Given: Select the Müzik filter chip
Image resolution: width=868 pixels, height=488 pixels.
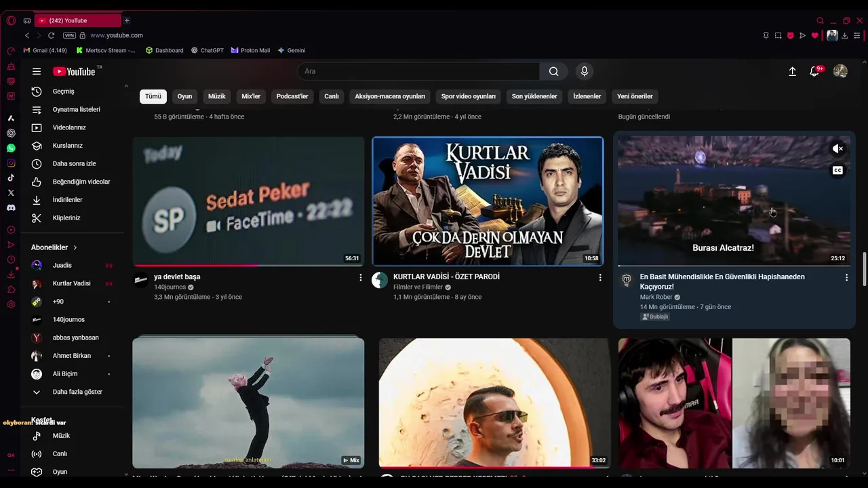Looking at the screenshot, I should [217, 96].
